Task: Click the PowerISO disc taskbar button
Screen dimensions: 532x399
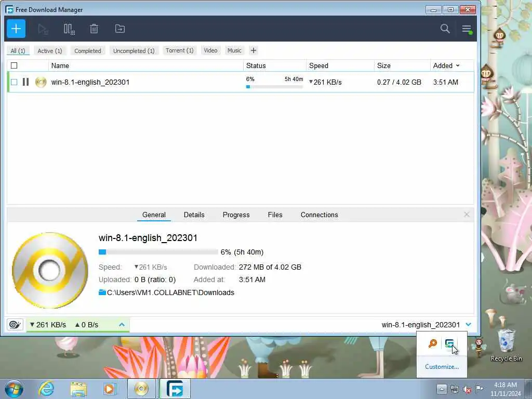Action: pyautogui.click(x=141, y=389)
